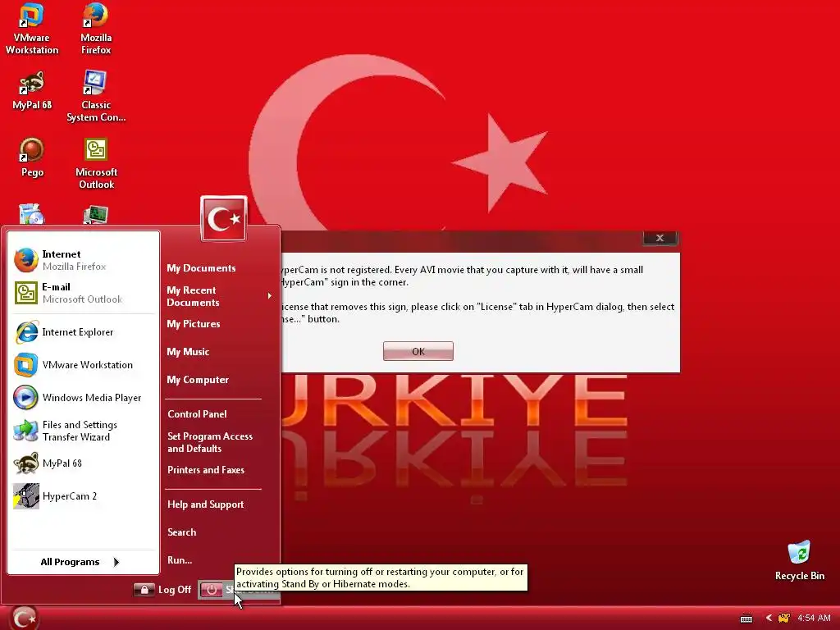Open My Computer
Image resolution: width=840 pixels, height=630 pixels.
198,379
